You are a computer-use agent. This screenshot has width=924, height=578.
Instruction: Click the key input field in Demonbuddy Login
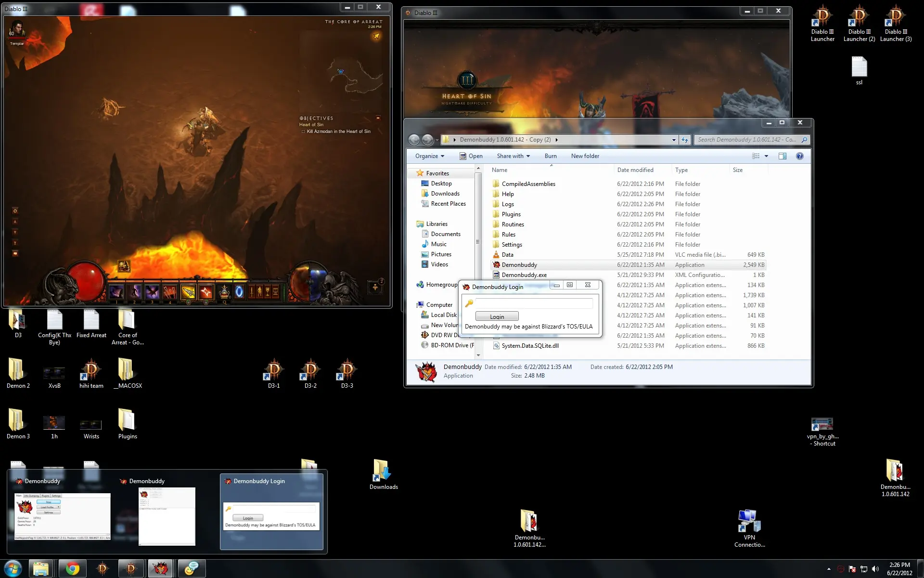[534, 303]
